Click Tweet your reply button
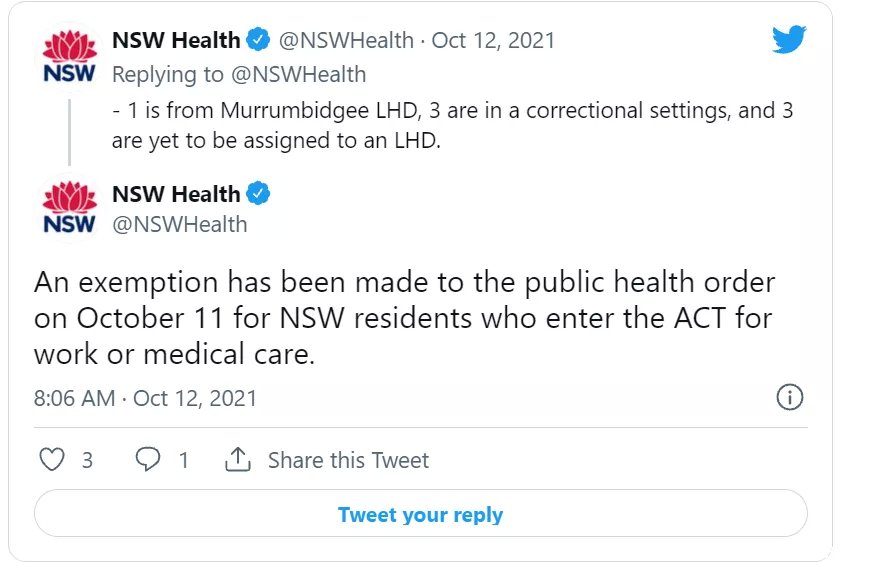Viewport: 879px width, 562px height. coord(420,514)
